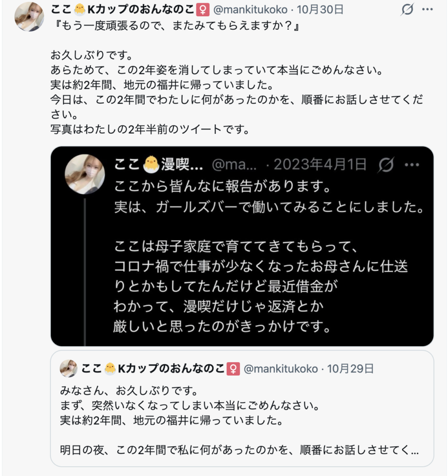Viewport: 448px width, 476px height.
Task: Click the three-dots icon inside the dark screenshot
Action: pos(412,165)
